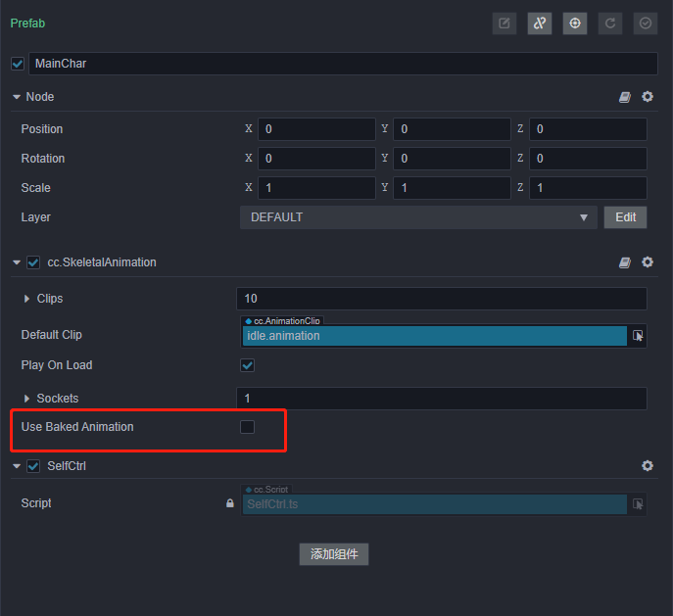Collapse the Node section
Image resolution: width=673 pixels, height=616 pixels.
[17, 97]
